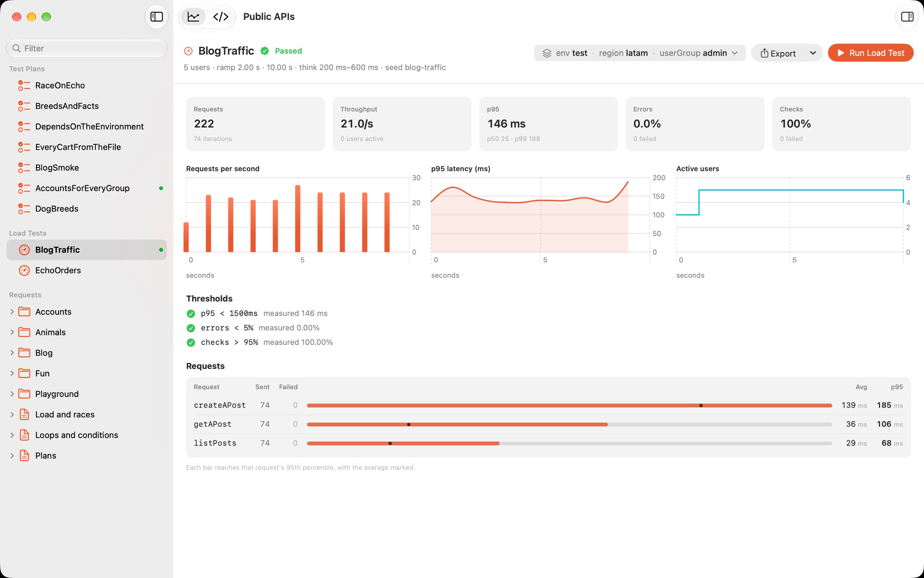
Task: Click the BreedsAndFacts plan icon
Action: click(x=24, y=106)
